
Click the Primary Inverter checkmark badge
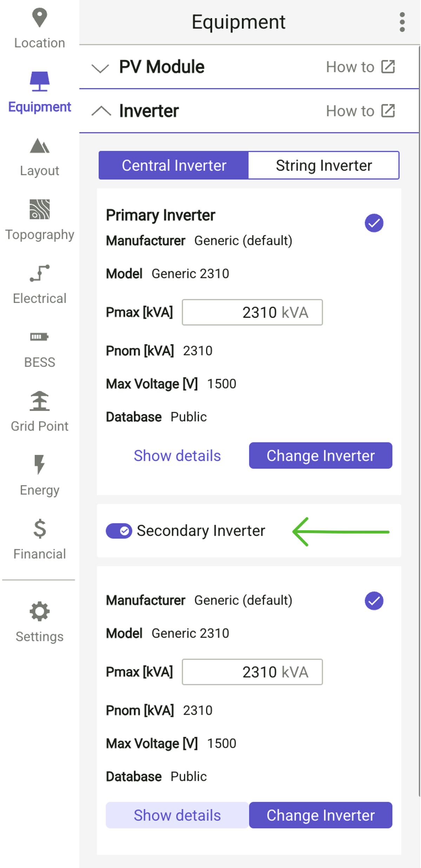pyautogui.click(x=374, y=222)
